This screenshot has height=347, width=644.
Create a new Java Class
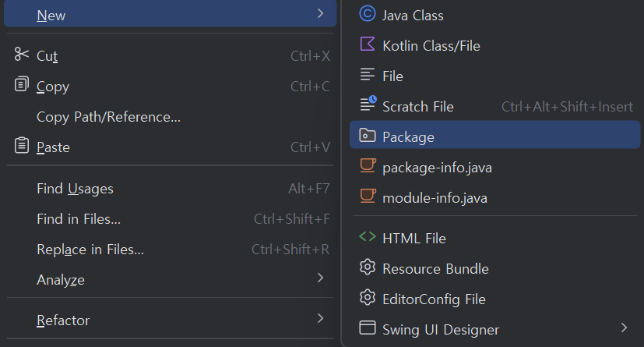(494, 16)
